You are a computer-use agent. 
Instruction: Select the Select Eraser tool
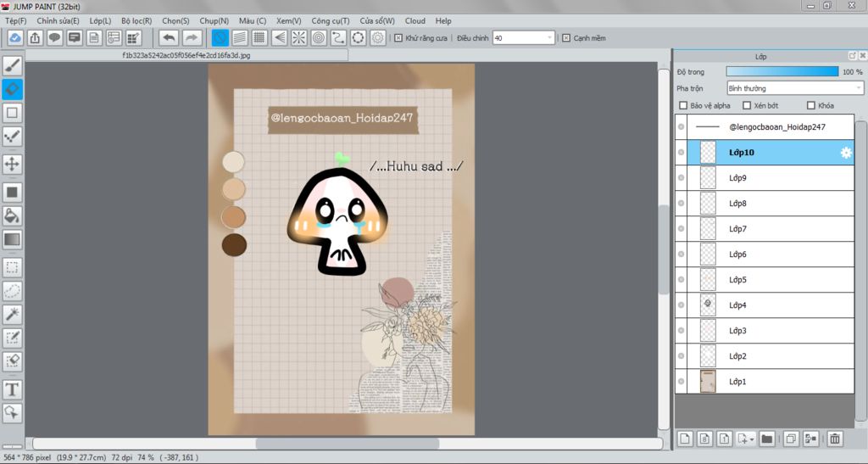[12, 361]
